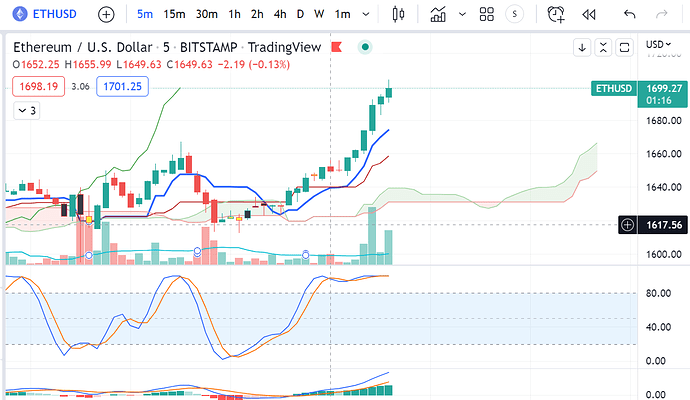Click the middle circle marker on the volume line
Screen dimensions: 690x400
coord(197,251)
